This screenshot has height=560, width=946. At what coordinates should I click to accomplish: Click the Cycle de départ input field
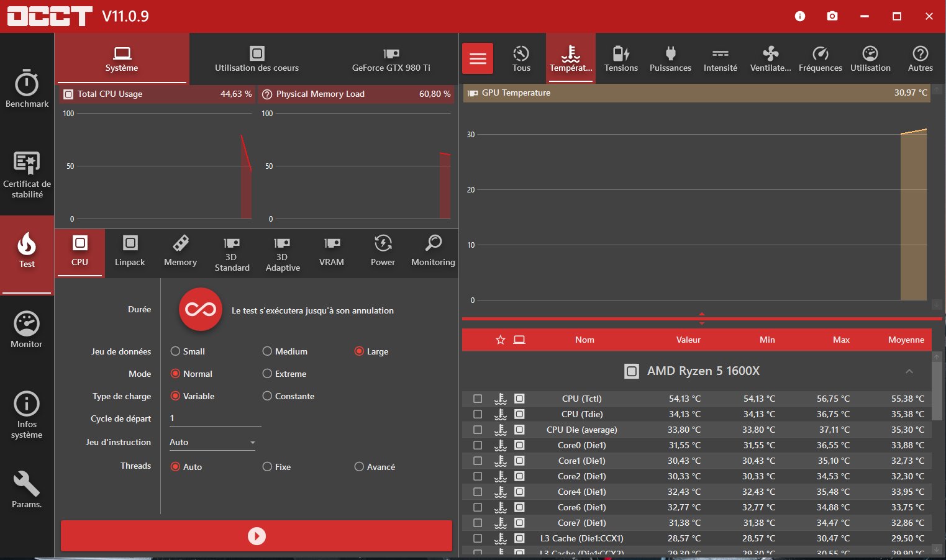tap(215, 418)
